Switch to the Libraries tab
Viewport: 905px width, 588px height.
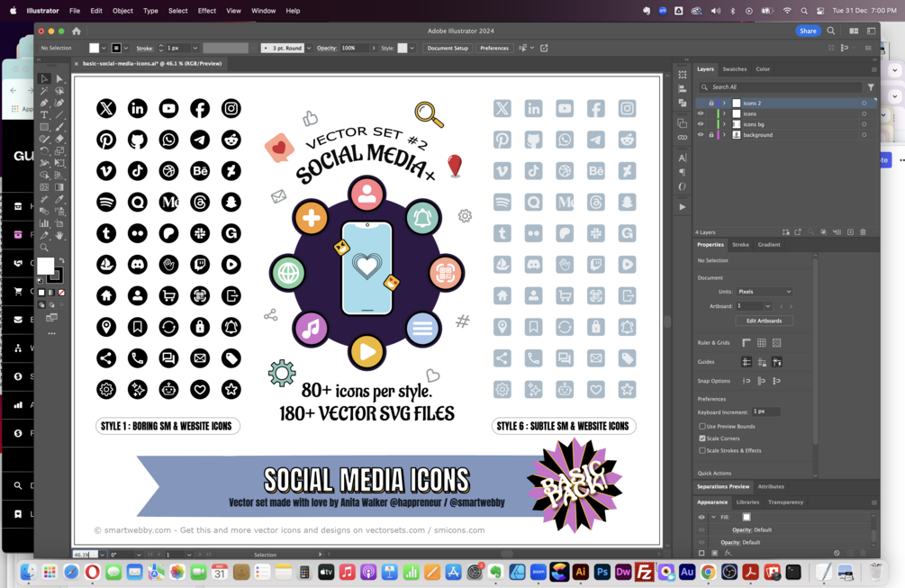point(747,502)
